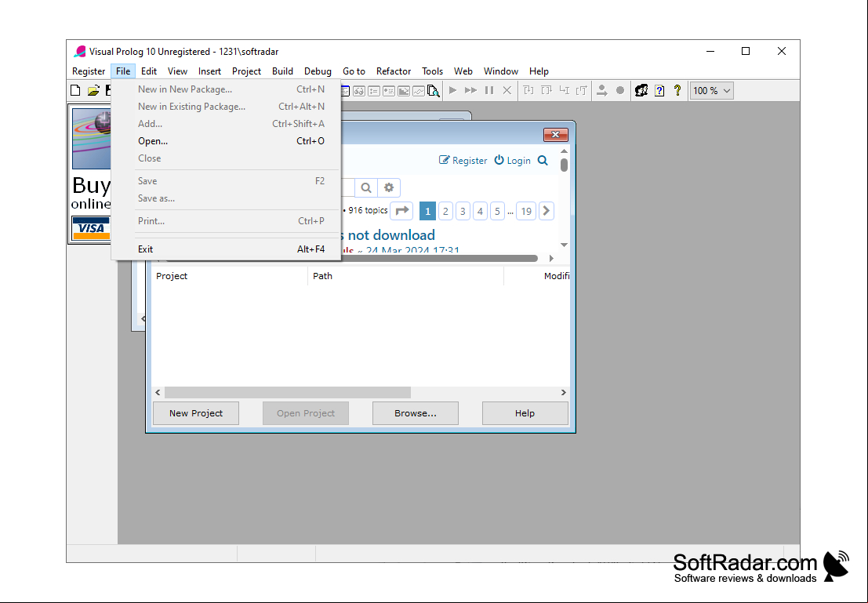Open the Window menu
The image size is (868, 603).
coord(501,71)
